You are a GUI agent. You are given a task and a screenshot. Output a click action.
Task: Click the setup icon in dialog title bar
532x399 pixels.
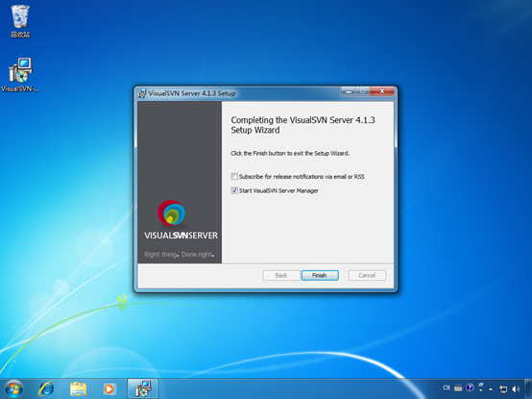pyautogui.click(x=142, y=93)
